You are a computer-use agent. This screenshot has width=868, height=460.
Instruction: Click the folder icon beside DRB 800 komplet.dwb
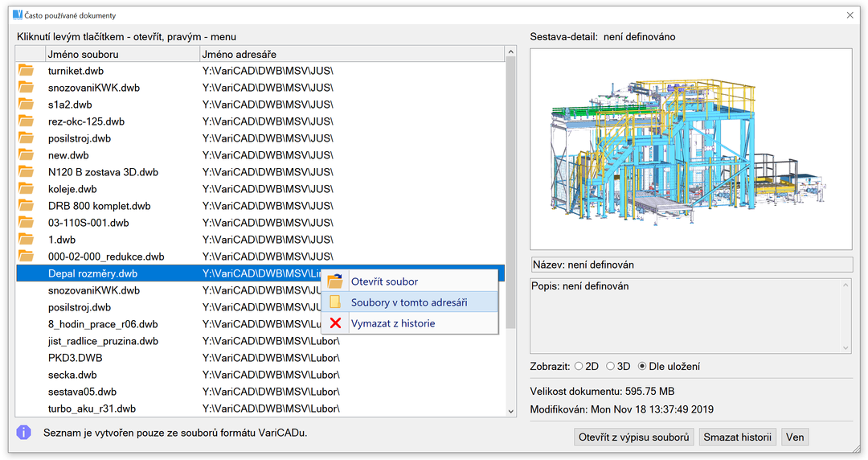[27, 206]
